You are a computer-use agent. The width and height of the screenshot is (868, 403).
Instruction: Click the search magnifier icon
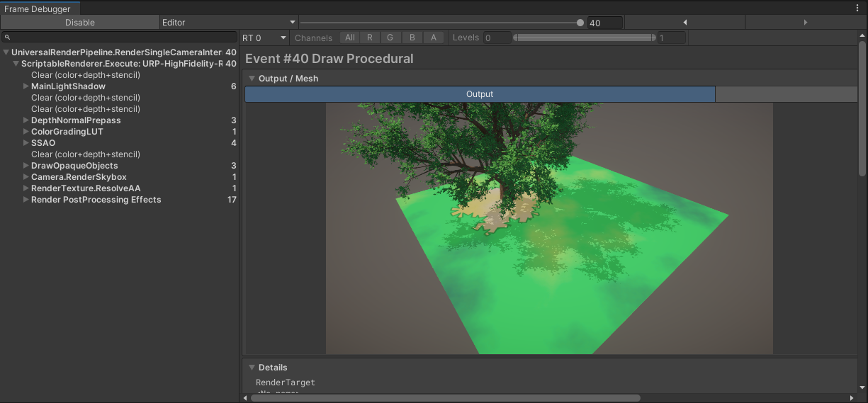click(8, 37)
